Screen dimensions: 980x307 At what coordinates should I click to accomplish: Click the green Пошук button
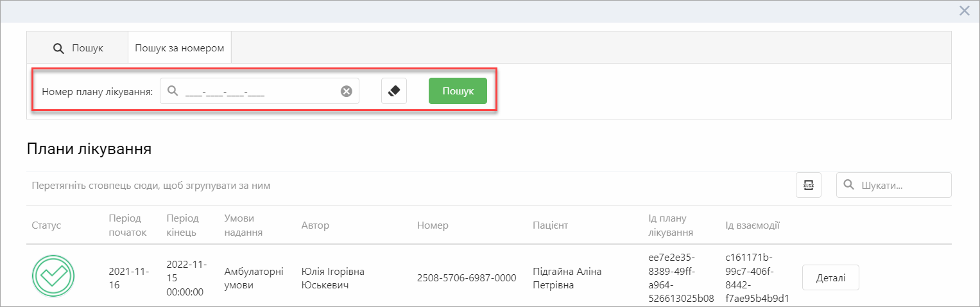coord(458,91)
